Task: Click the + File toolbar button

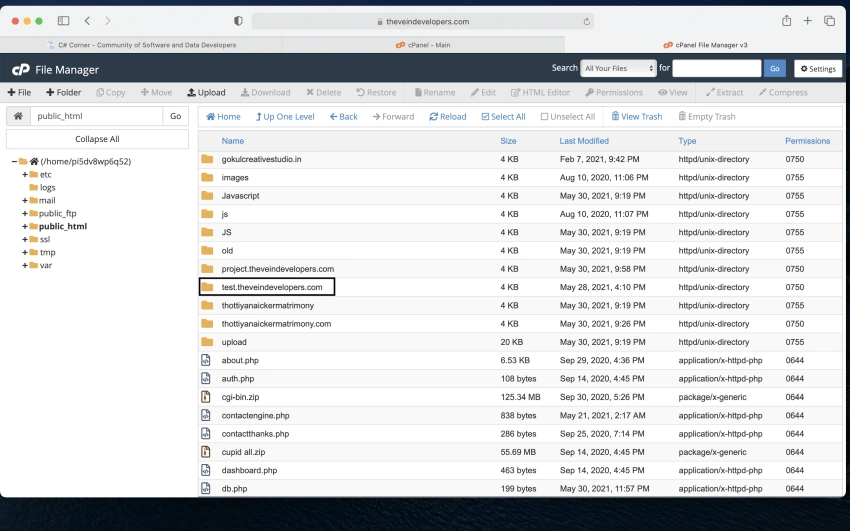Action: (19, 92)
